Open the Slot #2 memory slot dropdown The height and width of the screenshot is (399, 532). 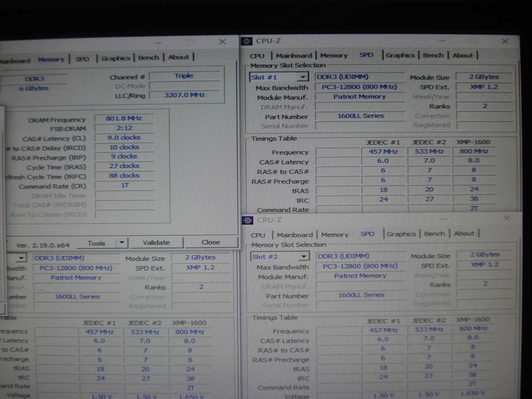pos(304,256)
